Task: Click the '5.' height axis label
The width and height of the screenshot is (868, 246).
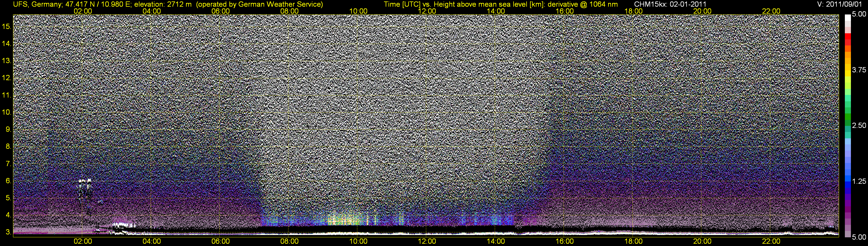Action: pyautogui.click(x=8, y=198)
